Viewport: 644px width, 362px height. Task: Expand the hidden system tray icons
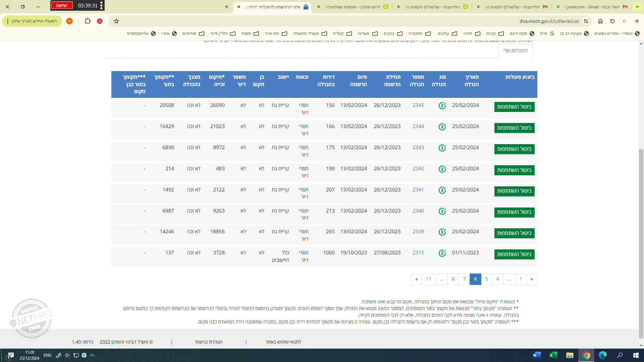click(x=92, y=355)
